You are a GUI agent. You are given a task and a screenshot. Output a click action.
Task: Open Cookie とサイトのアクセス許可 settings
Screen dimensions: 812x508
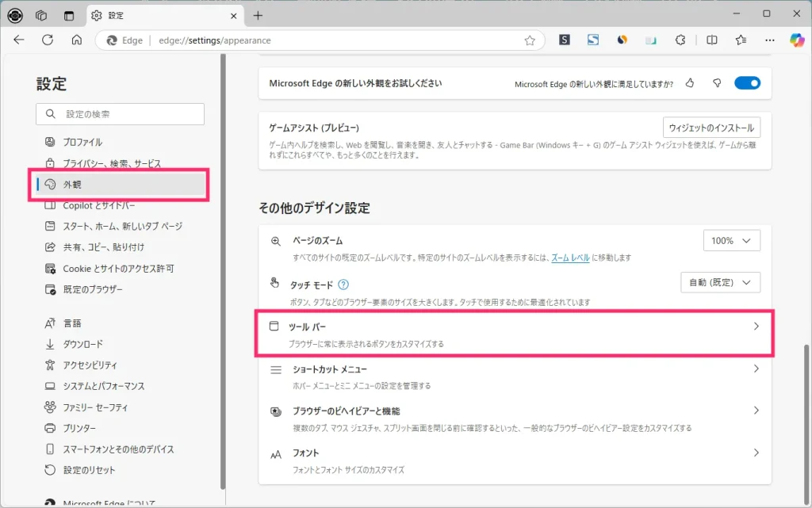click(121, 269)
